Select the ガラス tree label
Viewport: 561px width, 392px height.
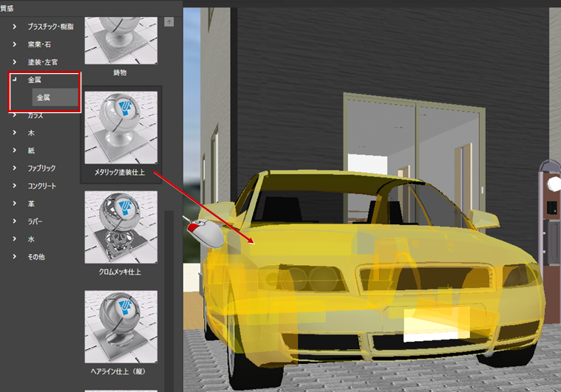[35, 115]
